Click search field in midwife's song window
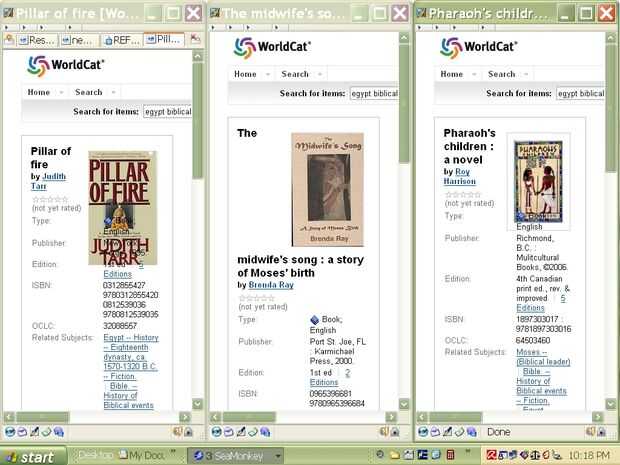Screen dimensions: 620x465 pyautogui.click(x=374, y=94)
